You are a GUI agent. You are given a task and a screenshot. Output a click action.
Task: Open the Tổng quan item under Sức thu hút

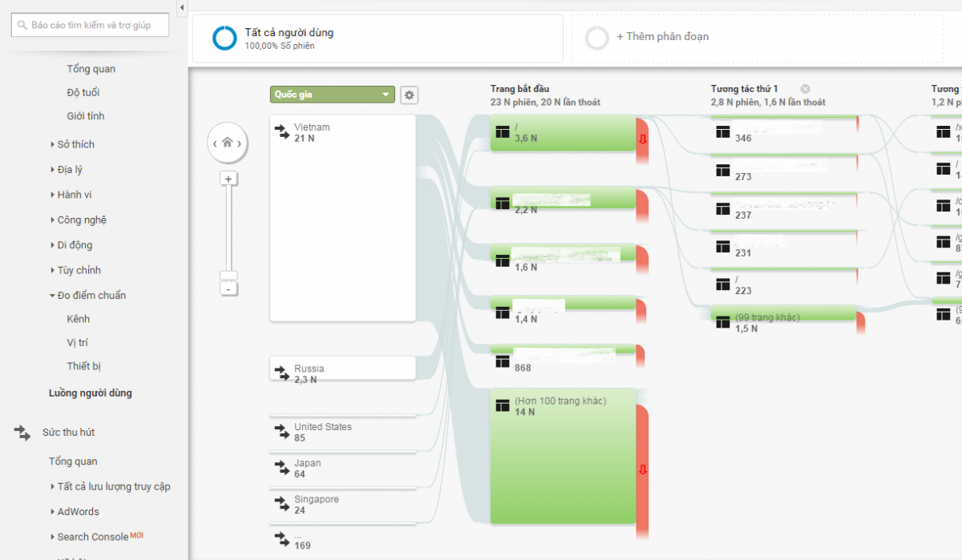coord(73,461)
